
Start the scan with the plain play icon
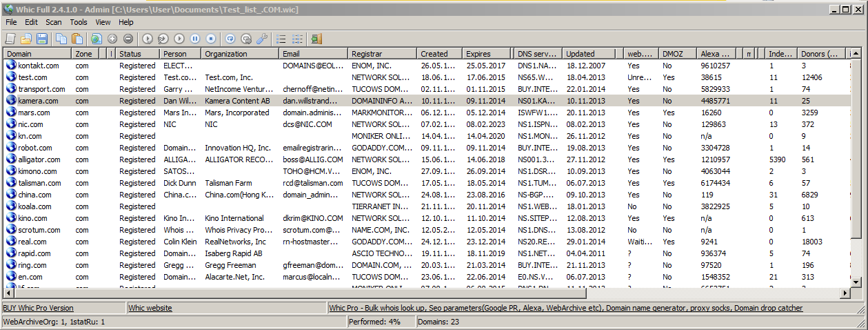179,39
